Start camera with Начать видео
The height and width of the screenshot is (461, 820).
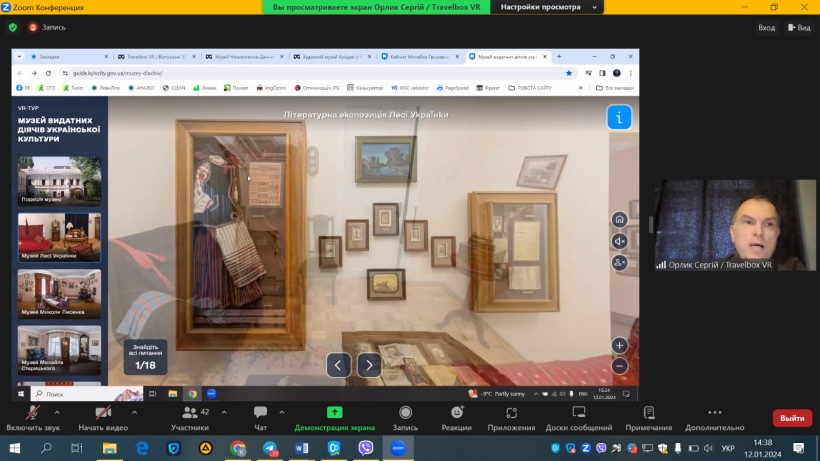pyautogui.click(x=103, y=419)
